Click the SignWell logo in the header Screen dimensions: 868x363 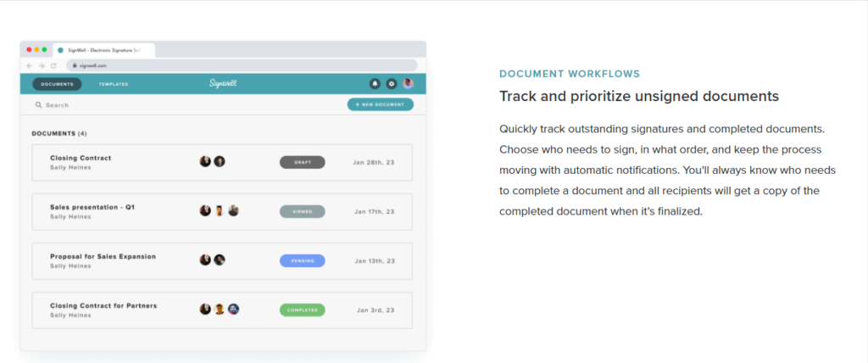pyautogui.click(x=223, y=84)
